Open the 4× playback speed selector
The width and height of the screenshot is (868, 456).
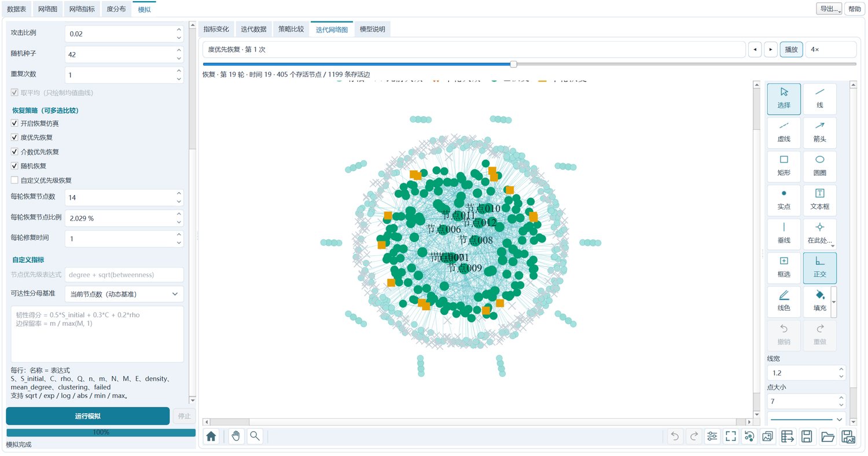(831, 50)
